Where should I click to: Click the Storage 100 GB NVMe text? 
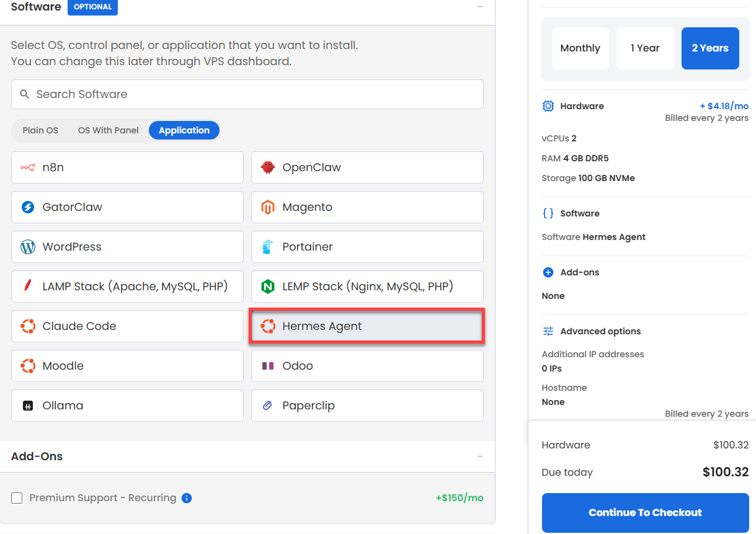tap(588, 178)
